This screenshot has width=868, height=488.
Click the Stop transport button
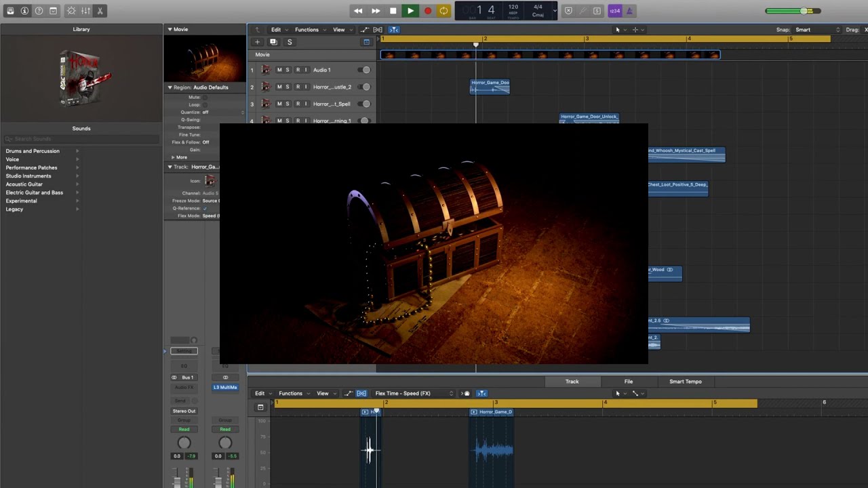pyautogui.click(x=393, y=11)
